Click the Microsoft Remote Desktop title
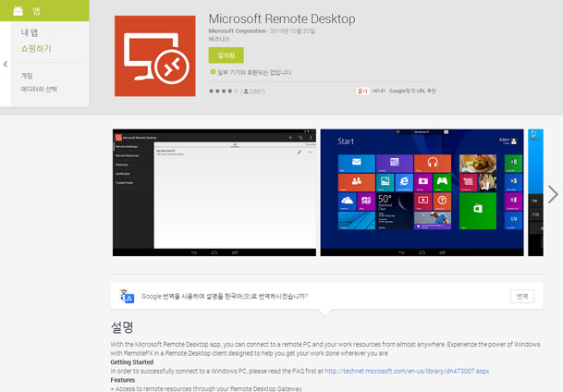This screenshot has height=392, width=563. (282, 18)
